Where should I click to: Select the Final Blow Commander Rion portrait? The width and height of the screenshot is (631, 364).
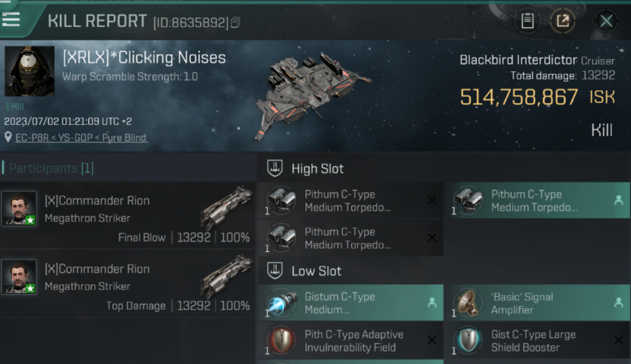click(19, 209)
